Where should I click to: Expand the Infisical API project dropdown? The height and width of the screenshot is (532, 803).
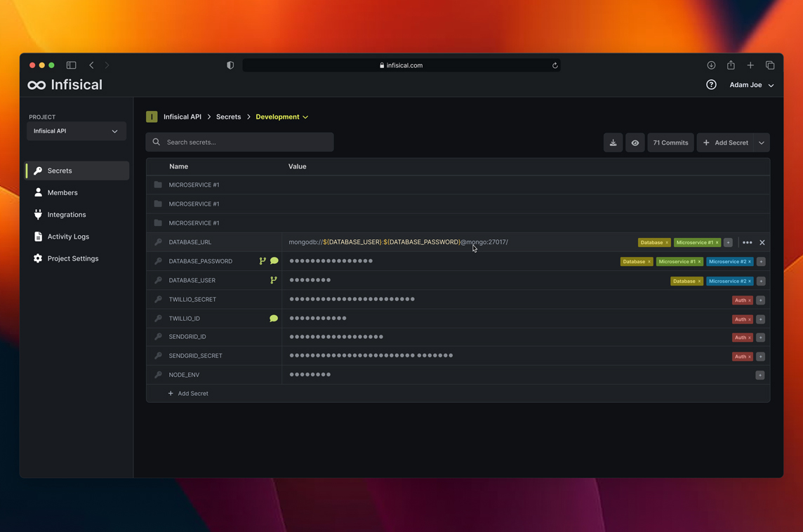click(77, 131)
